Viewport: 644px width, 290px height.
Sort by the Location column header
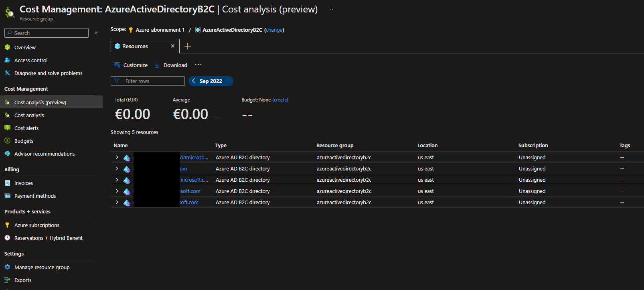tap(427, 145)
